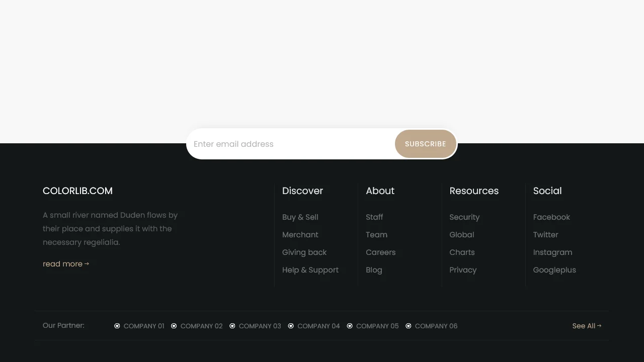This screenshot has height=362, width=644.
Task: Go to the Careers page
Action: point(381,252)
